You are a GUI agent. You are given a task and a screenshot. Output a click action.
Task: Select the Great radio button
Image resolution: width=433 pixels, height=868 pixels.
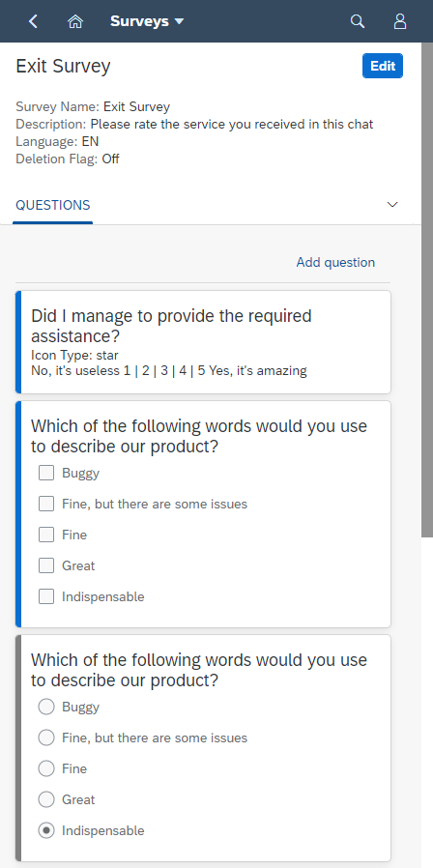(46, 800)
